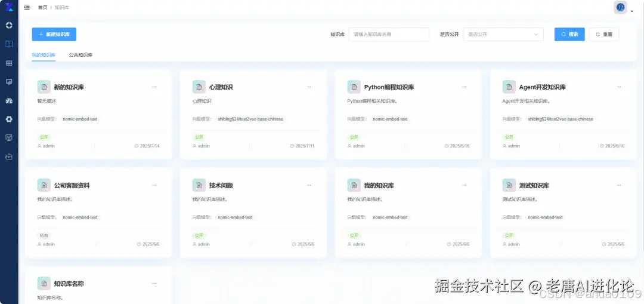Click document icon of 技术问题 card
The height and width of the screenshot is (304, 644).
pyautogui.click(x=199, y=185)
